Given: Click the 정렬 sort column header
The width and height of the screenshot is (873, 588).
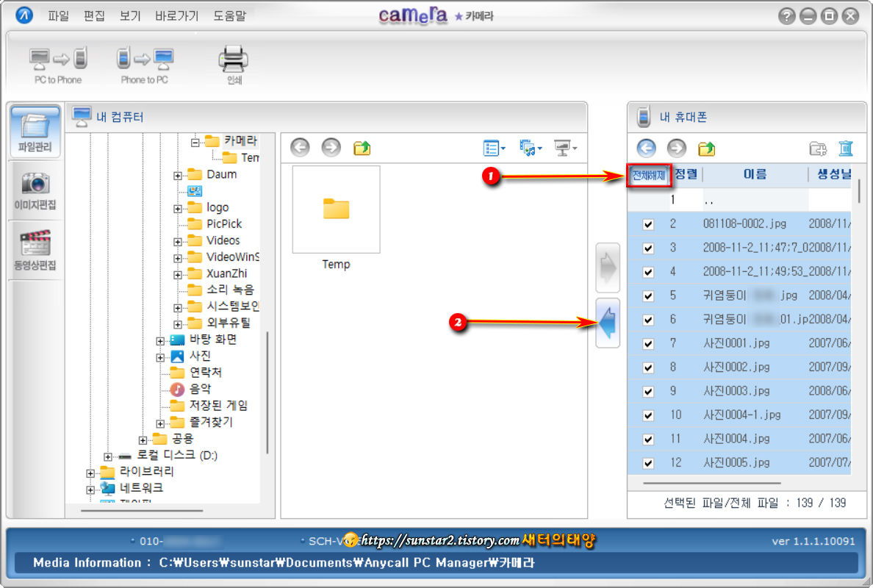Looking at the screenshot, I should click(x=686, y=174).
